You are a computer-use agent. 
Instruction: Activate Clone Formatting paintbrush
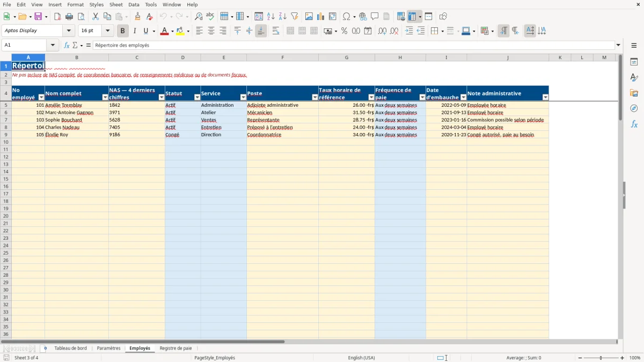(x=138, y=17)
